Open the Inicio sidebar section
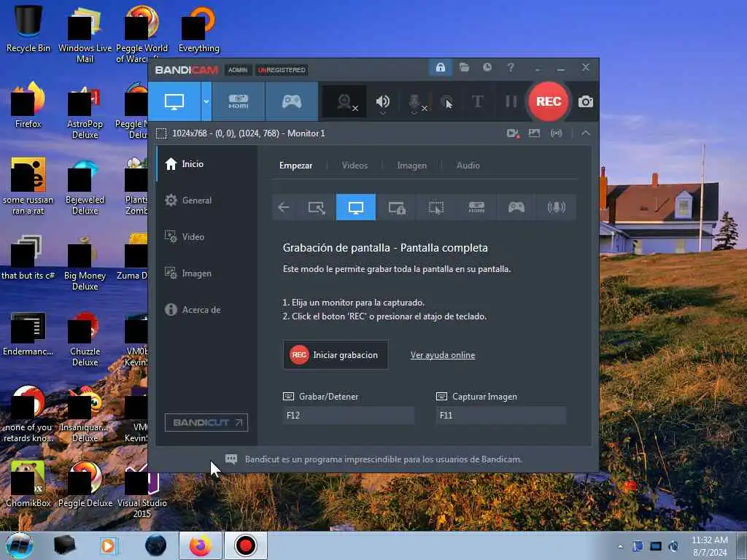The image size is (747, 560). pos(206,164)
